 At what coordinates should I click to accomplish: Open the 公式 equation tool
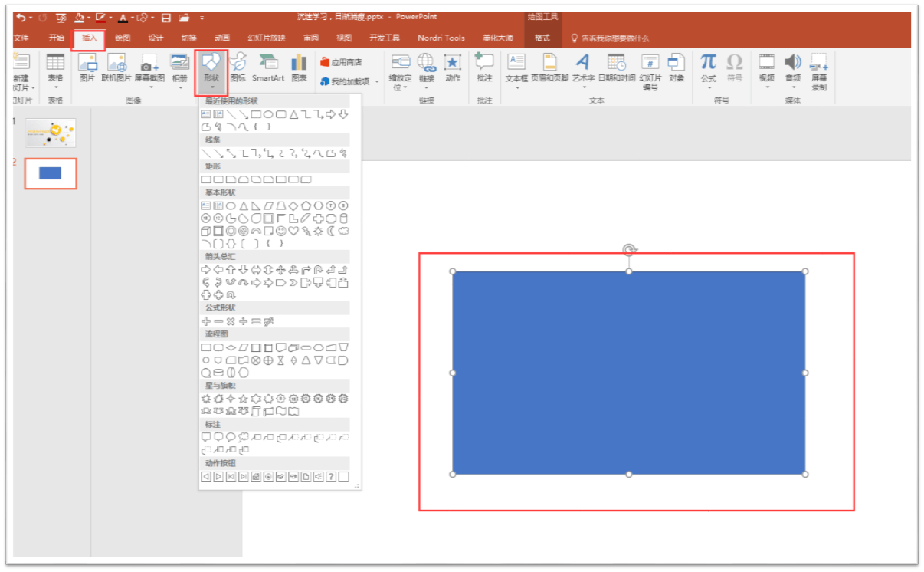coord(709,71)
